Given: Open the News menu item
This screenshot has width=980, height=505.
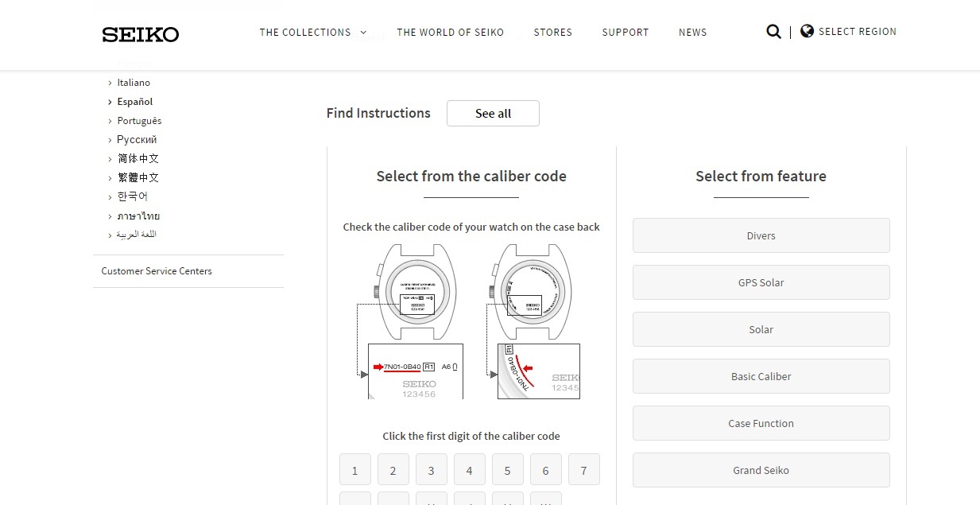Looking at the screenshot, I should 692,33.
